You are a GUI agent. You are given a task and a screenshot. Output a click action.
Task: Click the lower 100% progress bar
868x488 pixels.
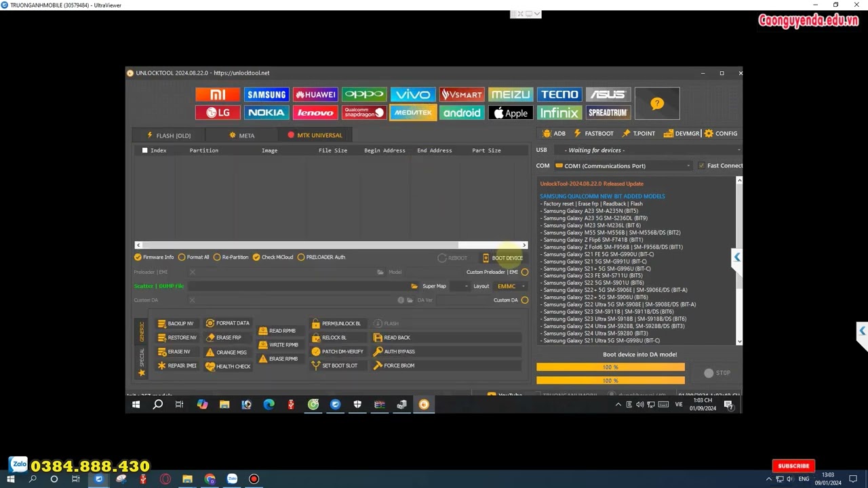pyautogui.click(x=610, y=381)
